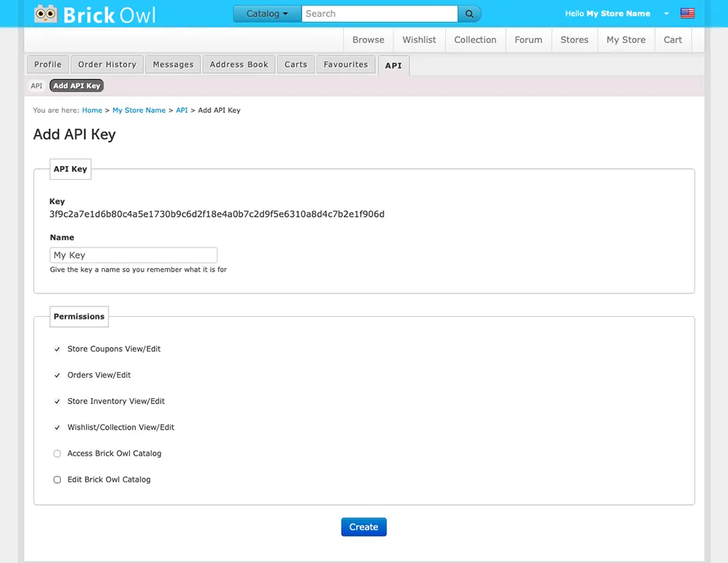Uncheck Store Inventory View/Edit permission
This screenshot has height=563, width=728.
[57, 402]
